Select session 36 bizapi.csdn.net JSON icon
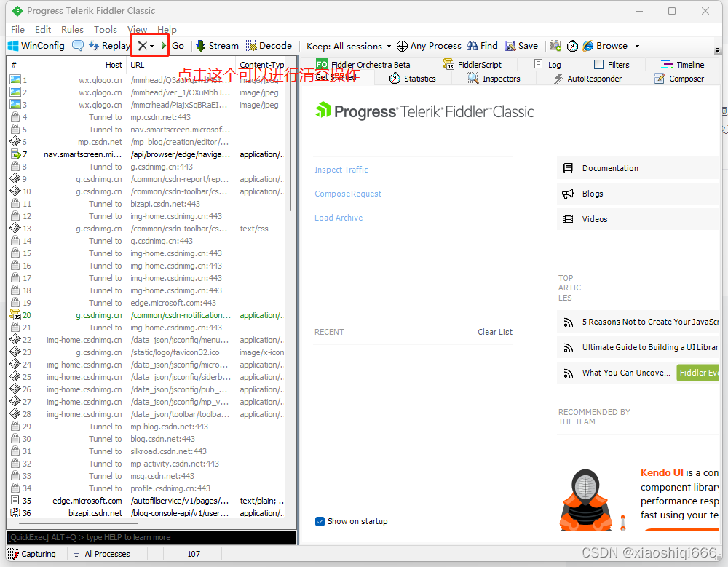 pyautogui.click(x=15, y=512)
